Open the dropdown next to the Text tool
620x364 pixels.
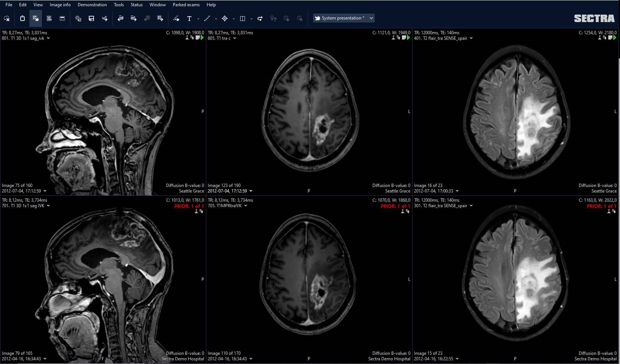pos(198,18)
